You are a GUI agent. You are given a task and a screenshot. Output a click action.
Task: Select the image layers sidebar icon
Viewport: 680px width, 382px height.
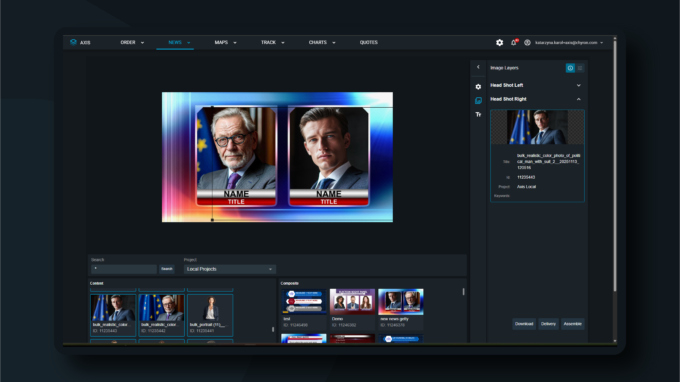click(x=478, y=101)
